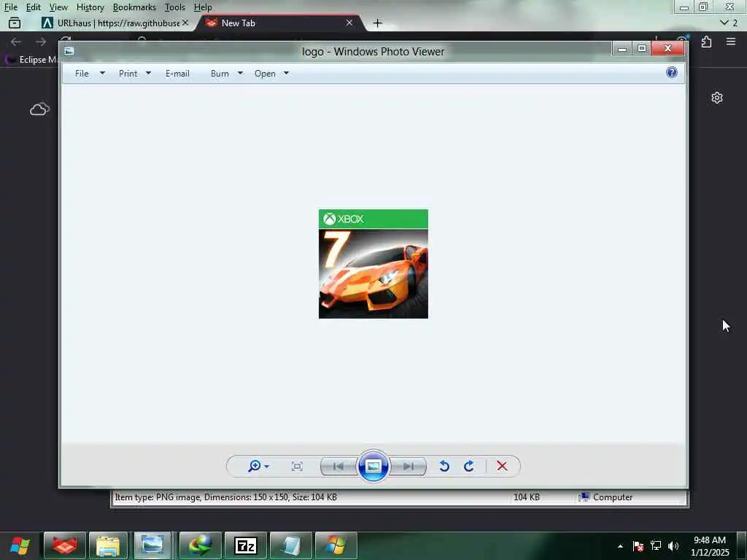Open the notepad taskbar icon
This screenshot has width=747, height=560.
(290, 545)
